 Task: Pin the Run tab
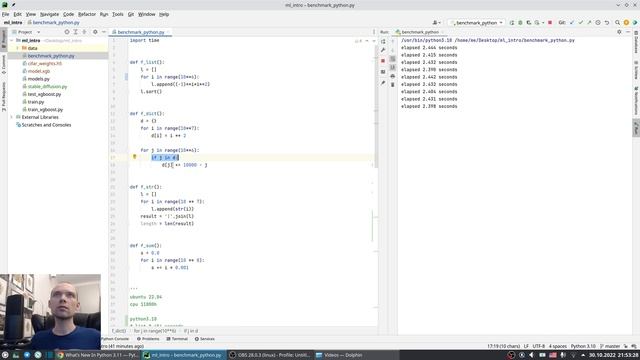383,83
